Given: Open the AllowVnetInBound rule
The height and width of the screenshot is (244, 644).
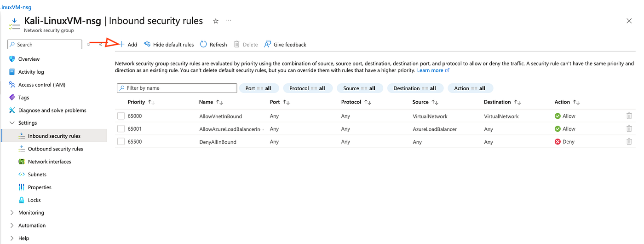Looking at the screenshot, I should (220, 116).
